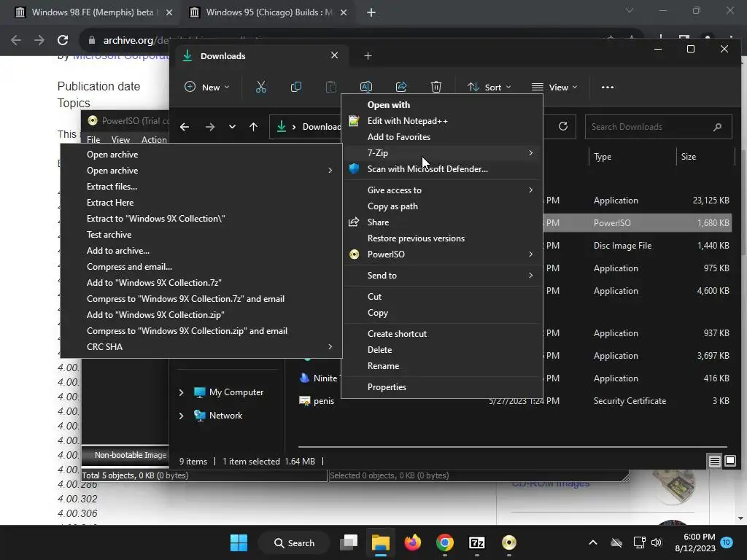This screenshot has height=560, width=747.
Task: Expand CRC SHA submenu
Action: click(201, 346)
